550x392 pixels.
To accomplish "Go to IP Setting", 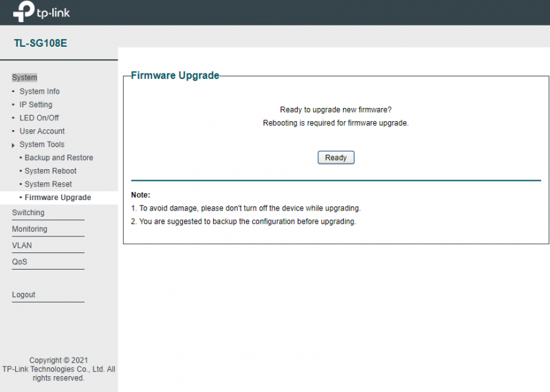I will tap(36, 105).
